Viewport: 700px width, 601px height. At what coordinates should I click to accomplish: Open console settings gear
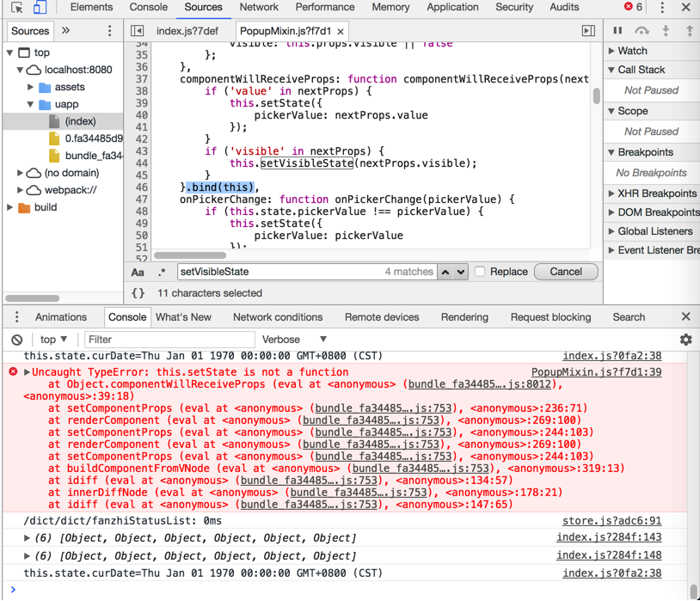685,340
